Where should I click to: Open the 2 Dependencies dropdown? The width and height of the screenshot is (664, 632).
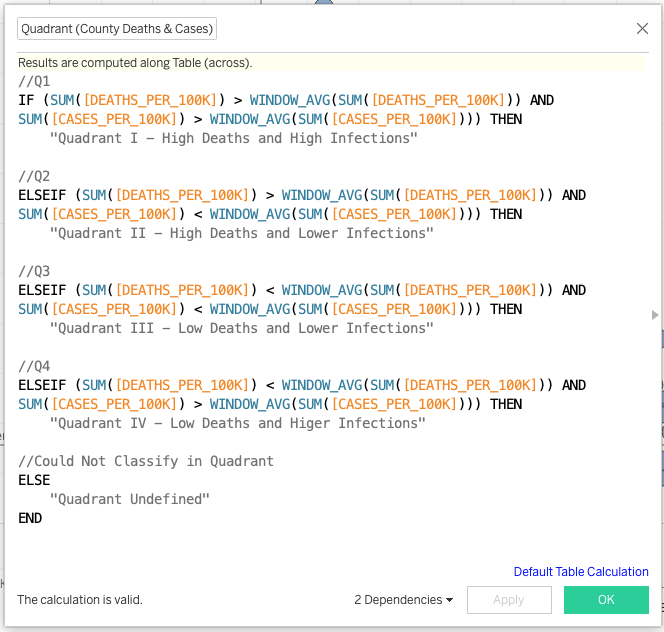tap(403, 600)
